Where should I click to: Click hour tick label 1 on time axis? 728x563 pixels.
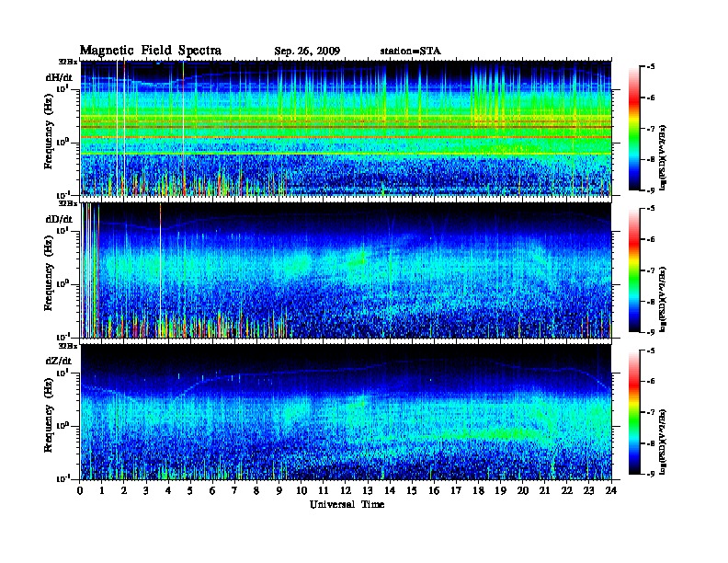(x=102, y=491)
